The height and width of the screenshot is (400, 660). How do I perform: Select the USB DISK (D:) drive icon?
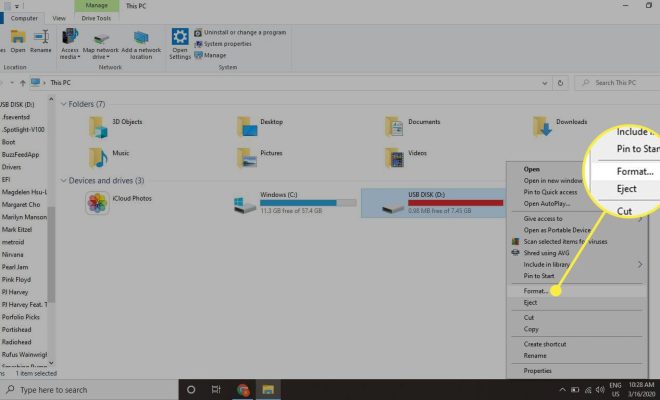(x=393, y=207)
